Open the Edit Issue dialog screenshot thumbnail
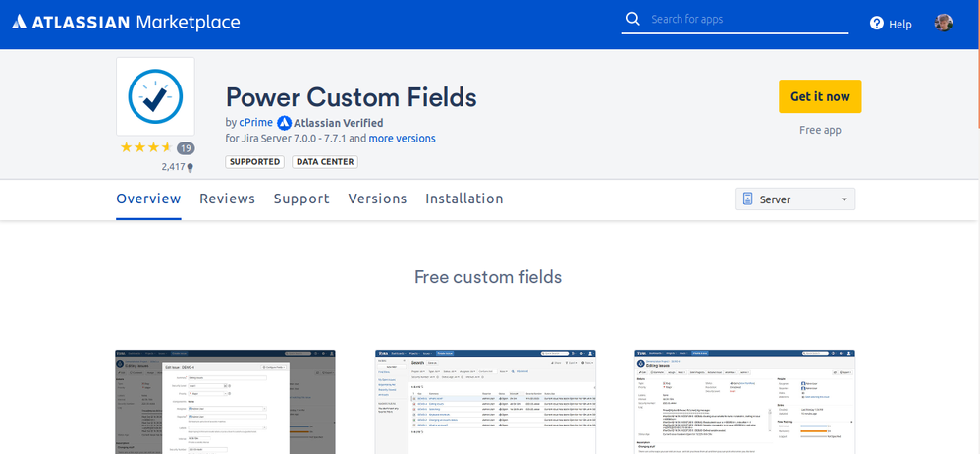Screen dimensions: 980x454 tap(225, 402)
